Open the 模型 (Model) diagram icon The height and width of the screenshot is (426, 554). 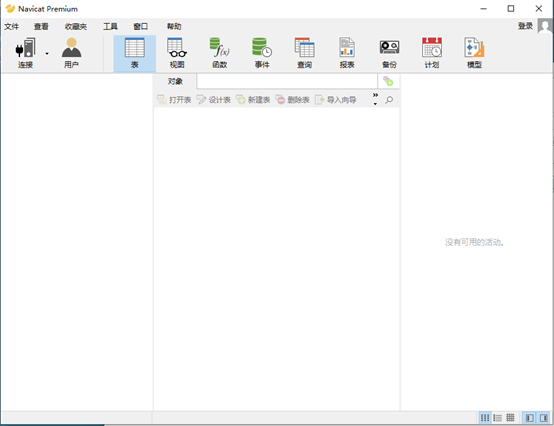pyautogui.click(x=474, y=53)
